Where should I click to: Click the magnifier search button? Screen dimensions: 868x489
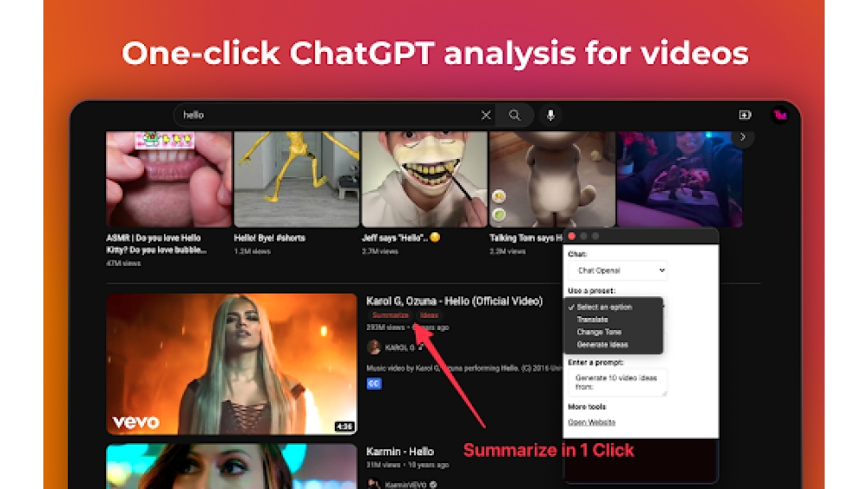(x=514, y=116)
